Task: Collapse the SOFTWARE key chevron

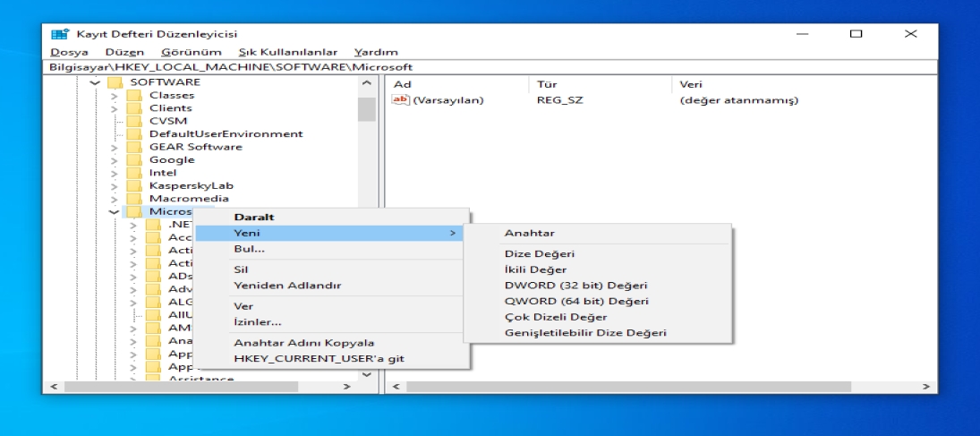Action: (94, 82)
